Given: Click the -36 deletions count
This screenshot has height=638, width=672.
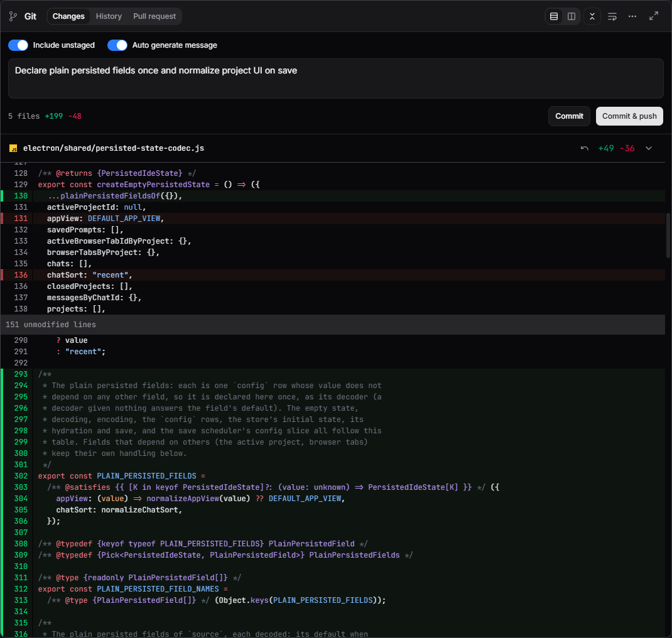Looking at the screenshot, I should [627, 148].
